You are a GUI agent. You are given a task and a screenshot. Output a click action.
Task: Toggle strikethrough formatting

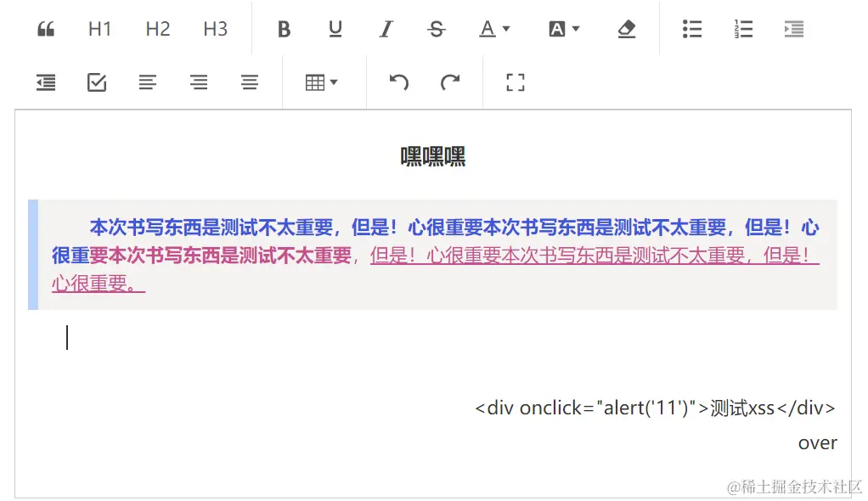pos(436,28)
